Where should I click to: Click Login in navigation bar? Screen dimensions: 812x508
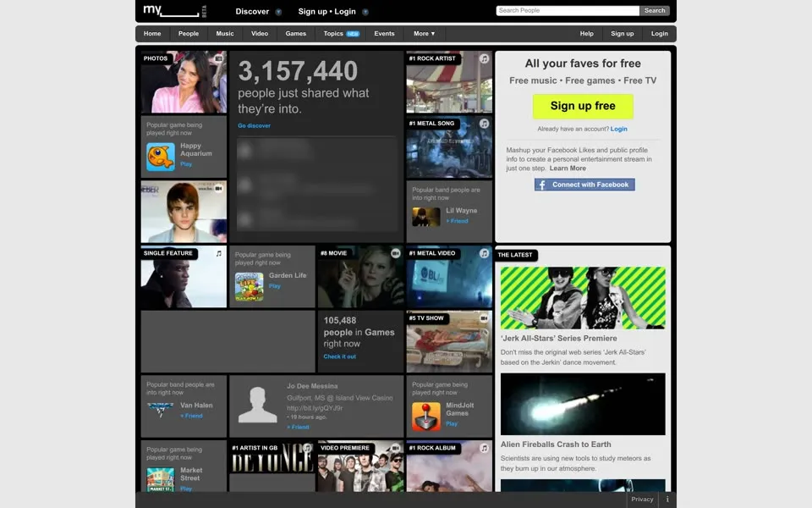click(x=659, y=34)
